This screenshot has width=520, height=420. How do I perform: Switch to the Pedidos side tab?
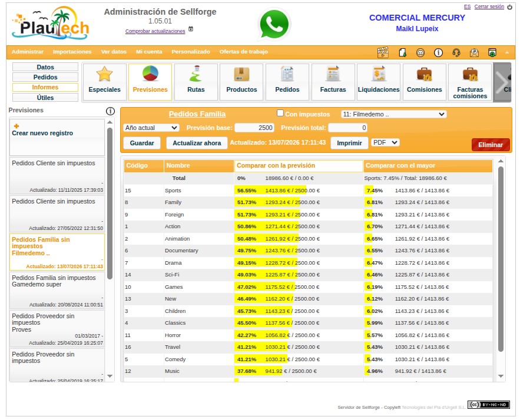point(45,77)
